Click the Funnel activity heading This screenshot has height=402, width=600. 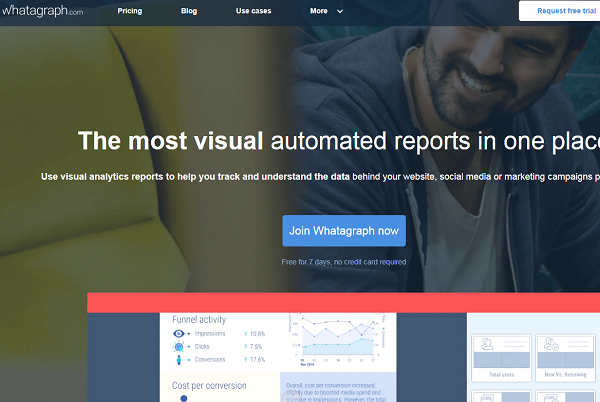(x=199, y=319)
